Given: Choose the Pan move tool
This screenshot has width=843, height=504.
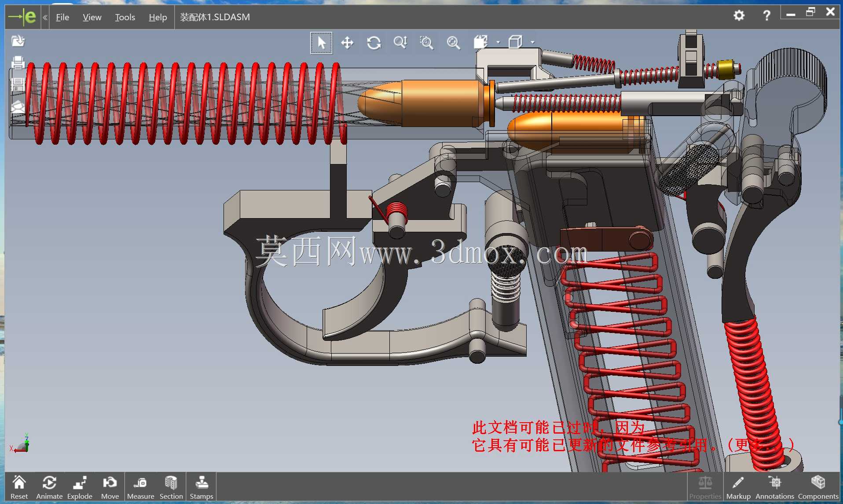Looking at the screenshot, I should click(x=348, y=43).
